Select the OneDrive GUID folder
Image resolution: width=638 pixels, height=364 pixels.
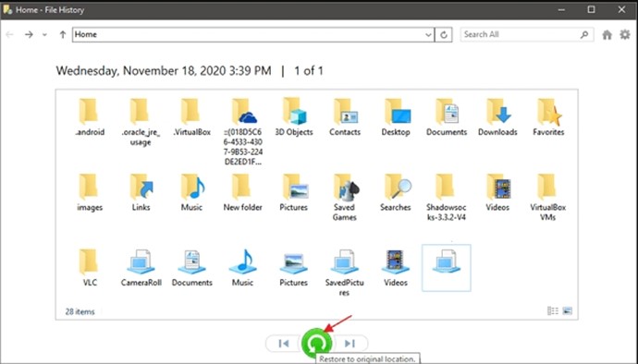coord(243,131)
